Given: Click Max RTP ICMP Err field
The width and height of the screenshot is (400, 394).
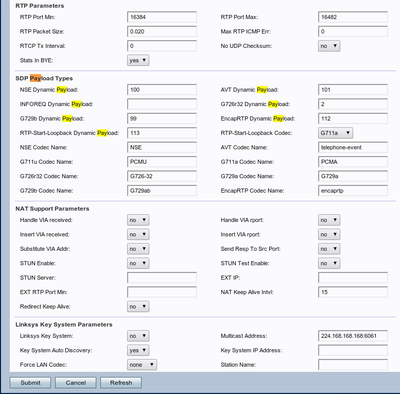Looking at the screenshot, I should coord(353,32).
